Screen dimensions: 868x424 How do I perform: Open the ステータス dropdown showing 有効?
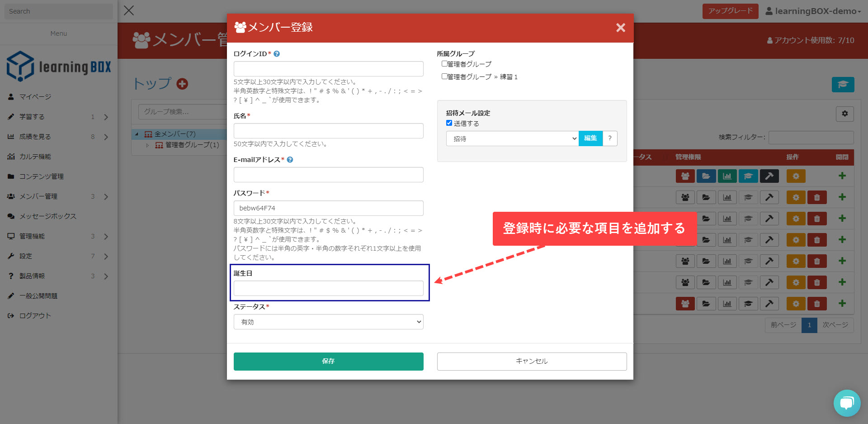click(x=328, y=322)
